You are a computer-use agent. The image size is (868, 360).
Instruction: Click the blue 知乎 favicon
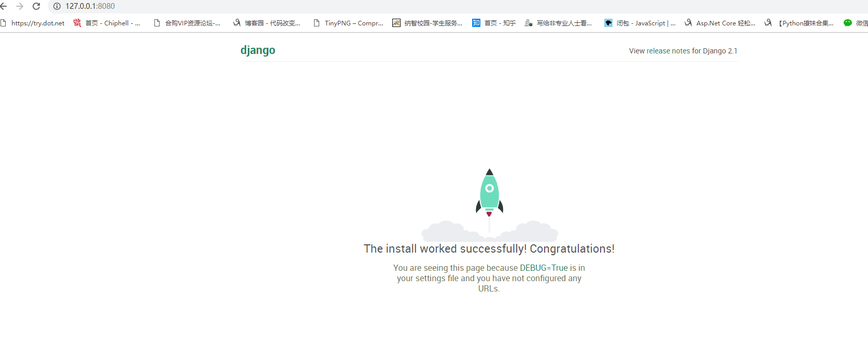(x=476, y=23)
